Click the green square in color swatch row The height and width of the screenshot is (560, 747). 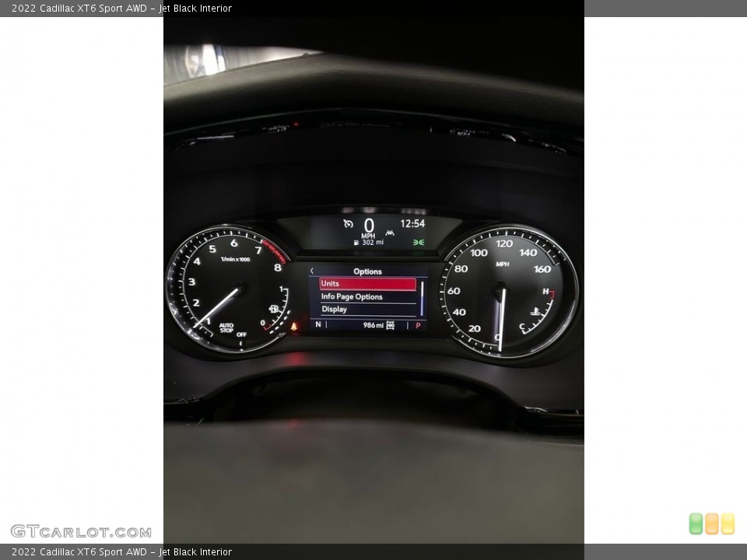pos(696,523)
